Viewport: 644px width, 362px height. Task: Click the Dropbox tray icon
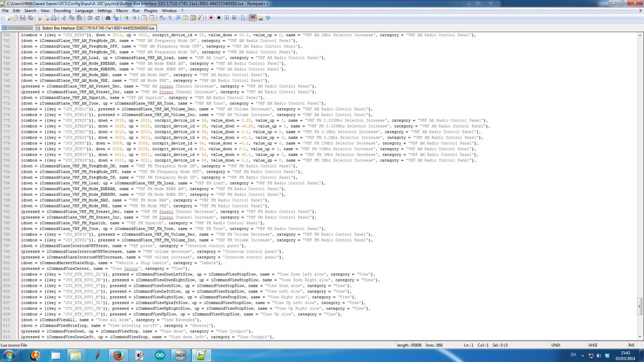[607, 356]
